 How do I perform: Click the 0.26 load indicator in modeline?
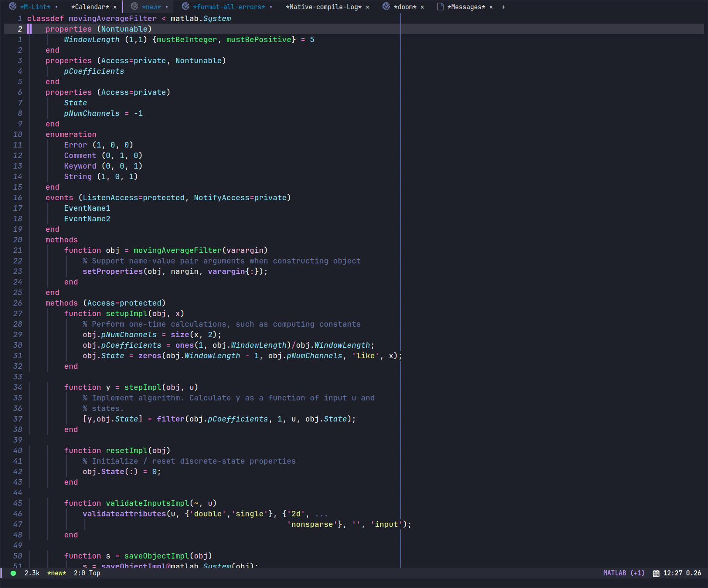tap(694, 573)
